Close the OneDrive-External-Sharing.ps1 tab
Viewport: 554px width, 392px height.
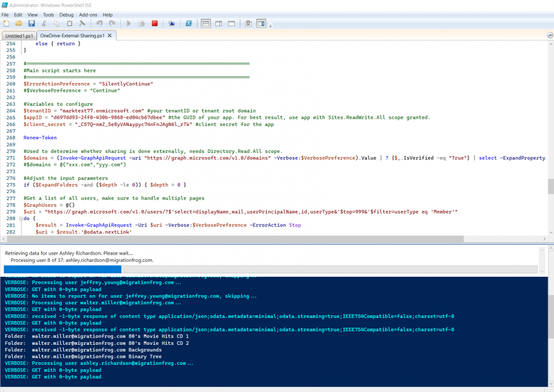click(110, 36)
